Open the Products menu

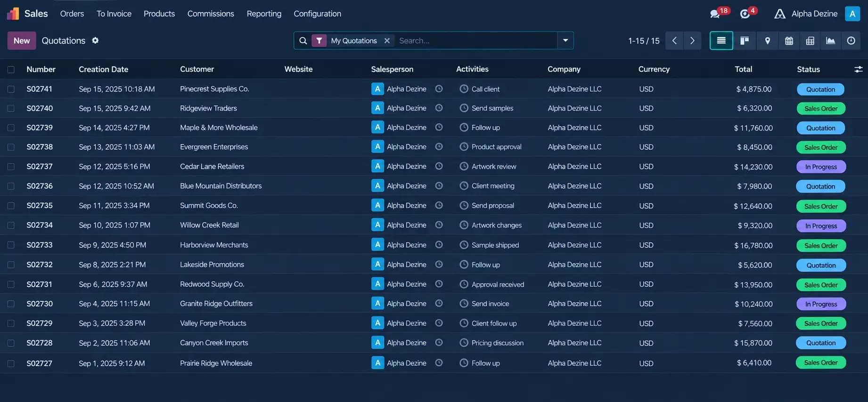click(x=159, y=14)
